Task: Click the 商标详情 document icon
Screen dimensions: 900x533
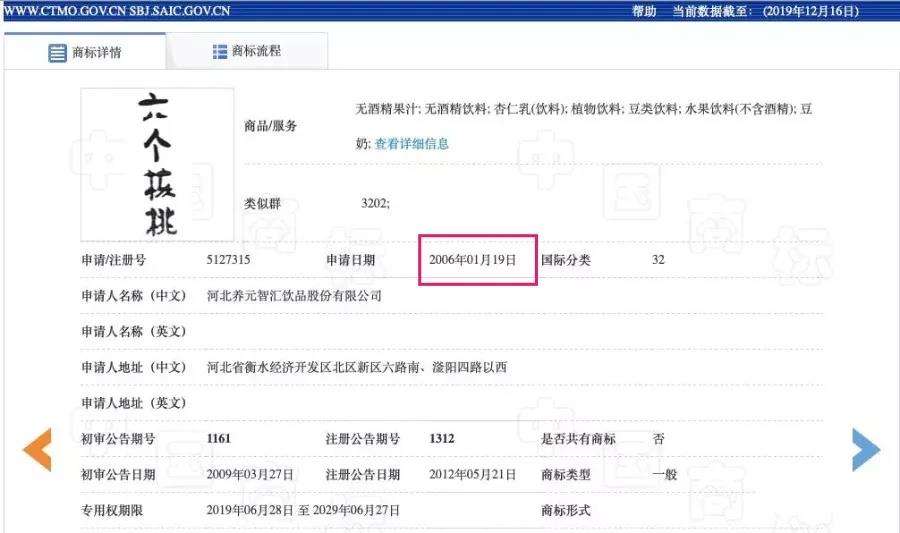Action: (x=57, y=53)
